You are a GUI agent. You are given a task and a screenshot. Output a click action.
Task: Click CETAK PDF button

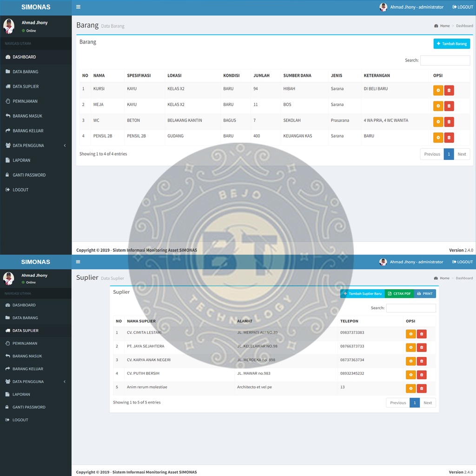click(x=399, y=294)
